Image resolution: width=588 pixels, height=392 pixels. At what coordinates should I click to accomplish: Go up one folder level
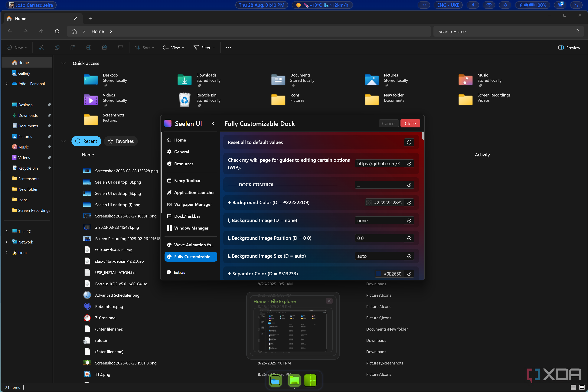(41, 31)
